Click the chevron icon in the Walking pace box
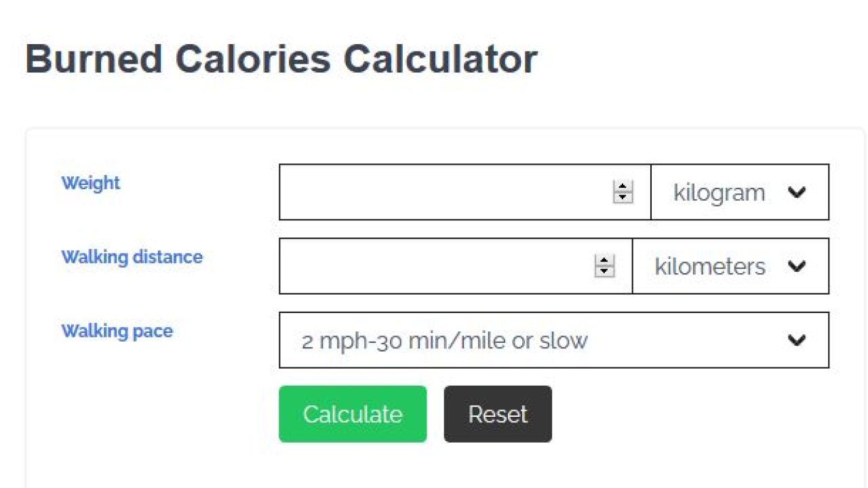The image size is (868, 488). (x=797, y=340)
